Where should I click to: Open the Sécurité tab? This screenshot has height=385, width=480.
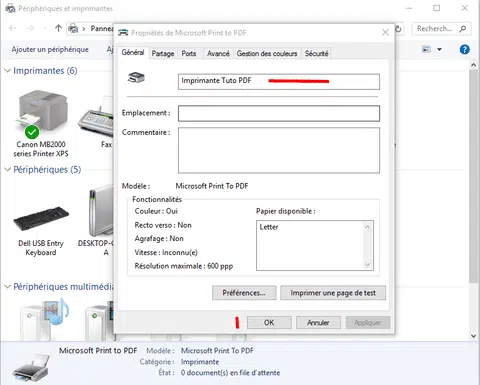(x=316, y=53)
